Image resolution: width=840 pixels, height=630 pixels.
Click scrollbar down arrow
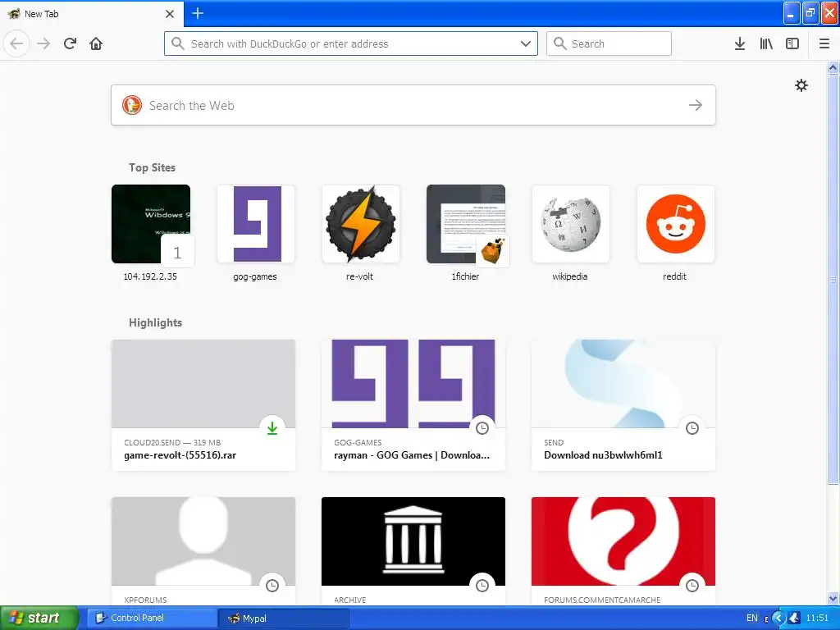point(833,598)
